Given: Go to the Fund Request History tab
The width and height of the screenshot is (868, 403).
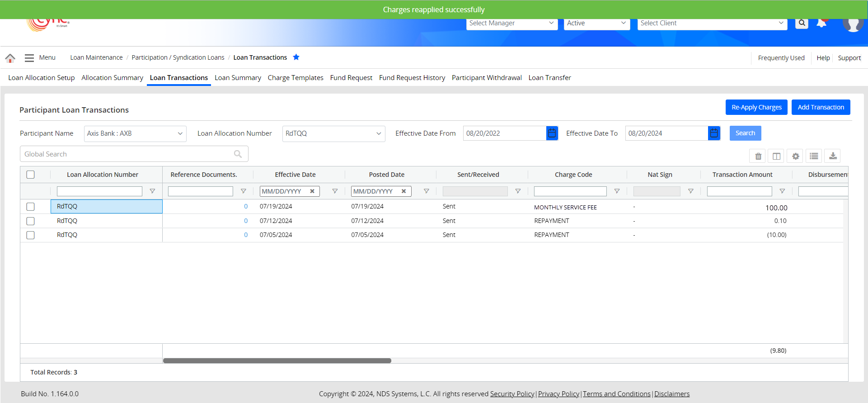Looking at the screenshot, I should (412, 78).
